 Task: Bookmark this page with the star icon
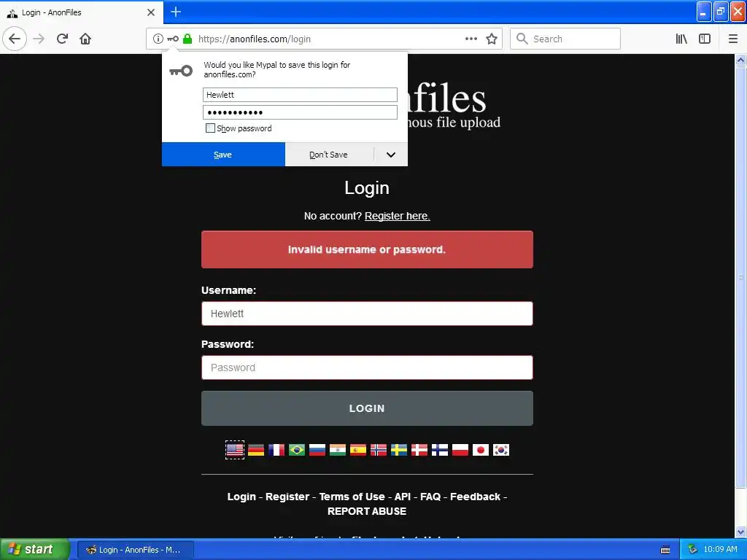[492, 39]
